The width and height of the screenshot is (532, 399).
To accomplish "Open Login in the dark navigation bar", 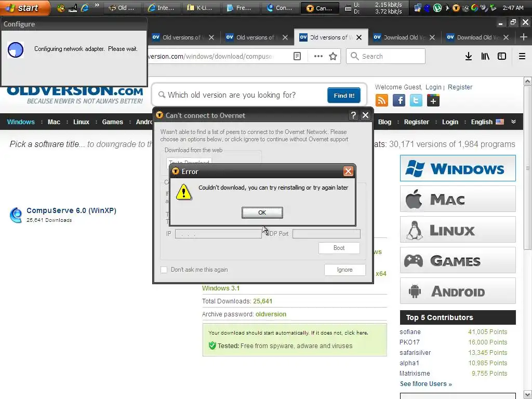I will point(450,122).
